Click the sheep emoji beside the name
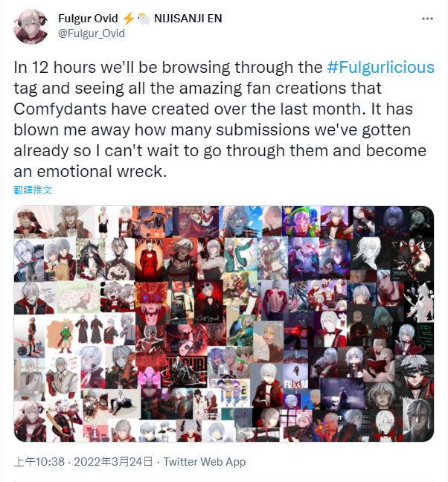 click(x=144, y=19)
